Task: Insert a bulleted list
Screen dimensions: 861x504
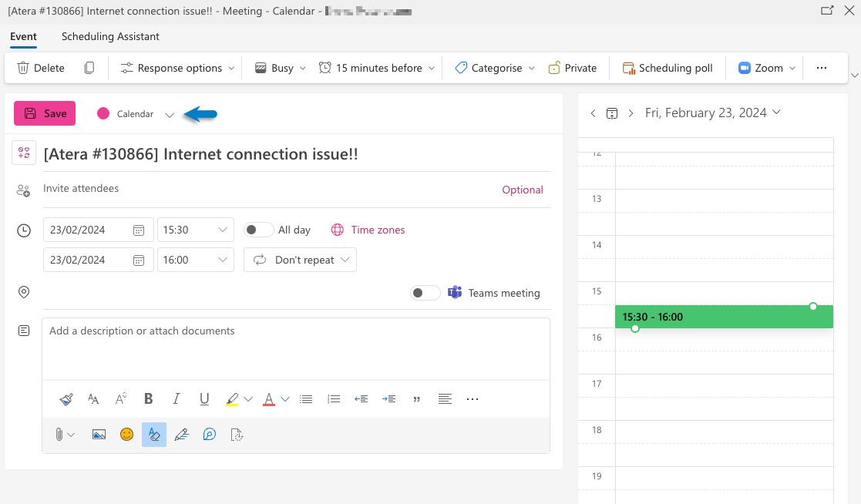Action: 307,399
